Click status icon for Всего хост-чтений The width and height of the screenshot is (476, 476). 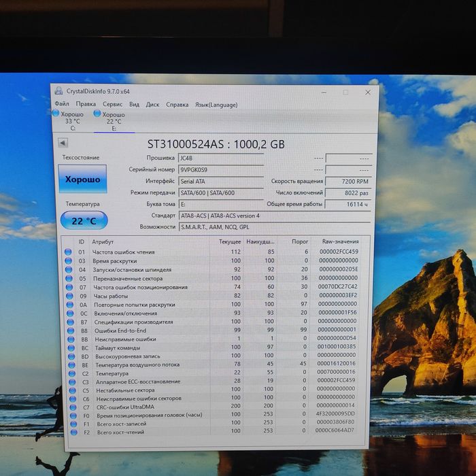pyautogui.click(x=74, y=432)
